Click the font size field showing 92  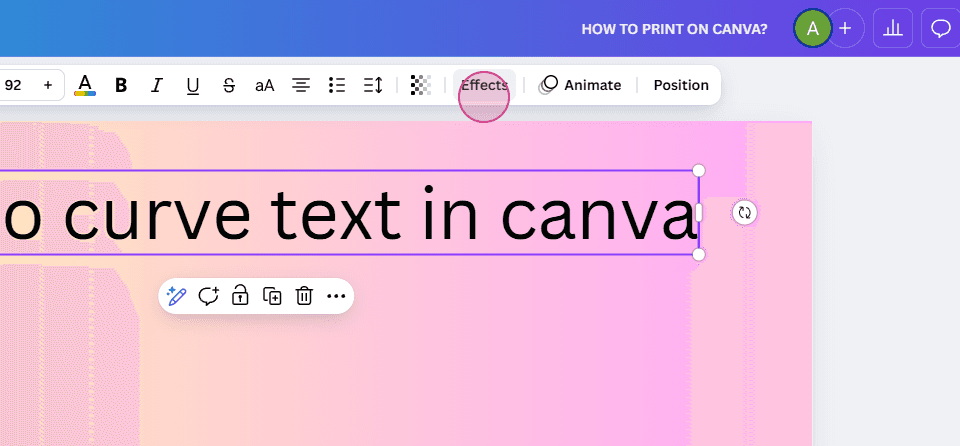tap(13, 85)
